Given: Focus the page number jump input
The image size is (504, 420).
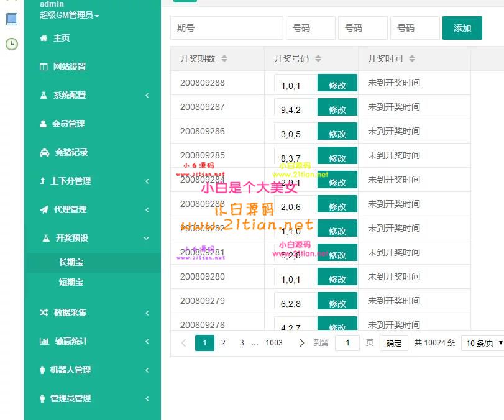Looking at the screenshot, I should [x=347, y=343].
